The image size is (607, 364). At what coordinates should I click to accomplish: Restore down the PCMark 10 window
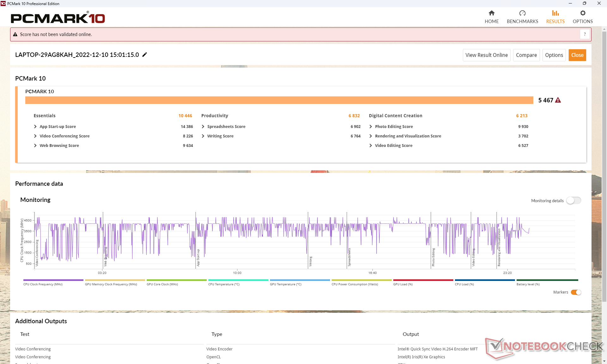(x=584, y=3)
